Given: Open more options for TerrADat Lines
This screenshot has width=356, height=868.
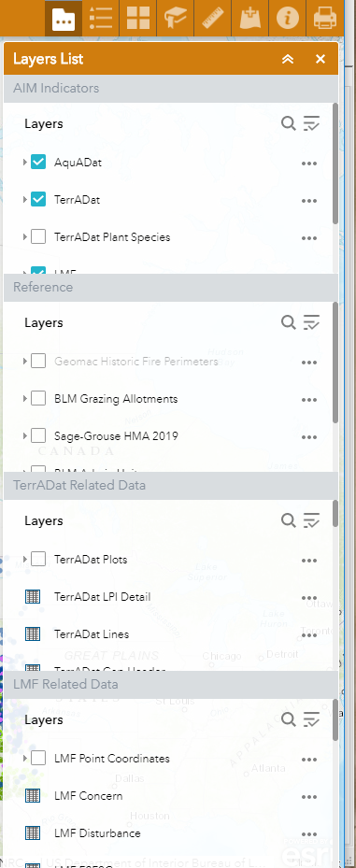Looking at the screenshot, I should coord(309,635).
